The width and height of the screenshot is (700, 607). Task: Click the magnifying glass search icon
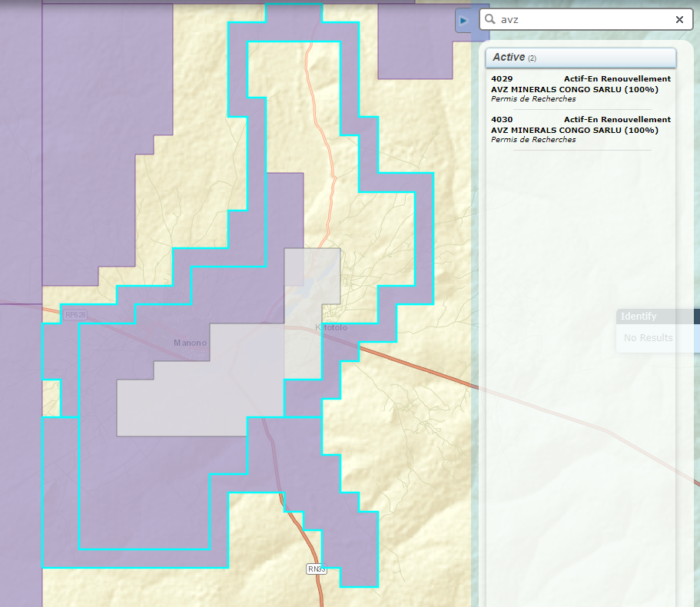click(x=490, y=20)
